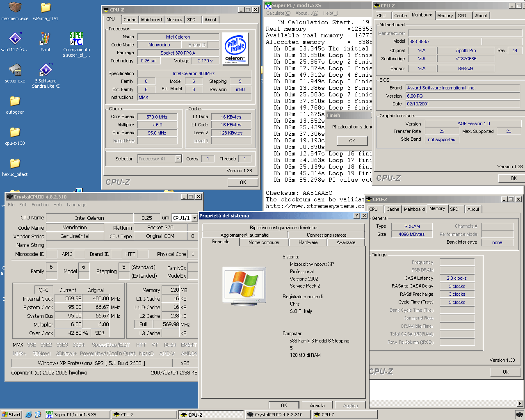The height and width of the screenshot is (420, 525).
Task: Click OK in top-left CPU-Z window
Action: 243,183
